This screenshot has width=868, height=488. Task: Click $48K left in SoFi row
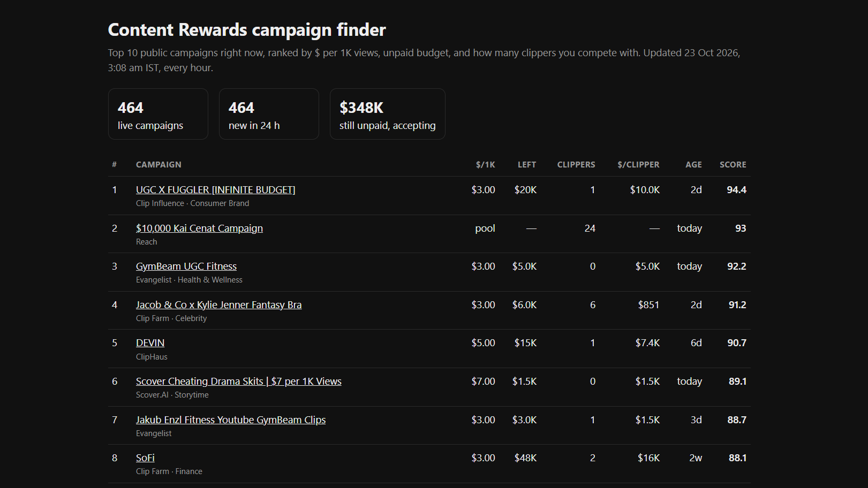[525, 458]
